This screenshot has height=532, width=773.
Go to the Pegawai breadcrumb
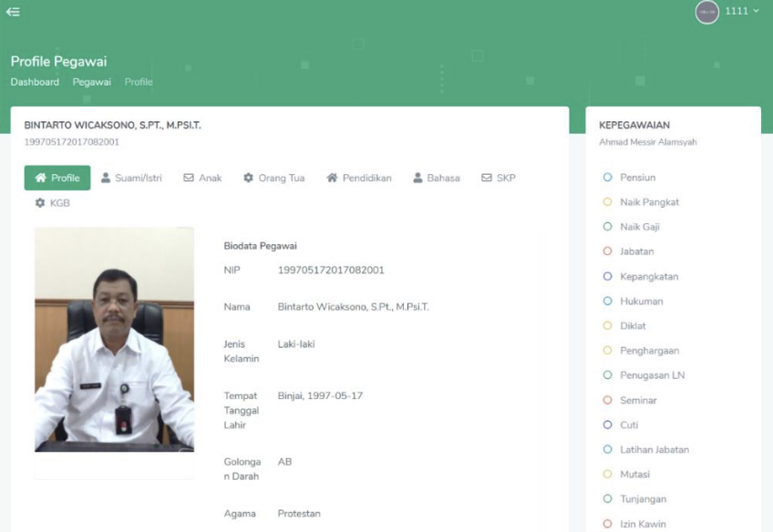click(92, 82)
